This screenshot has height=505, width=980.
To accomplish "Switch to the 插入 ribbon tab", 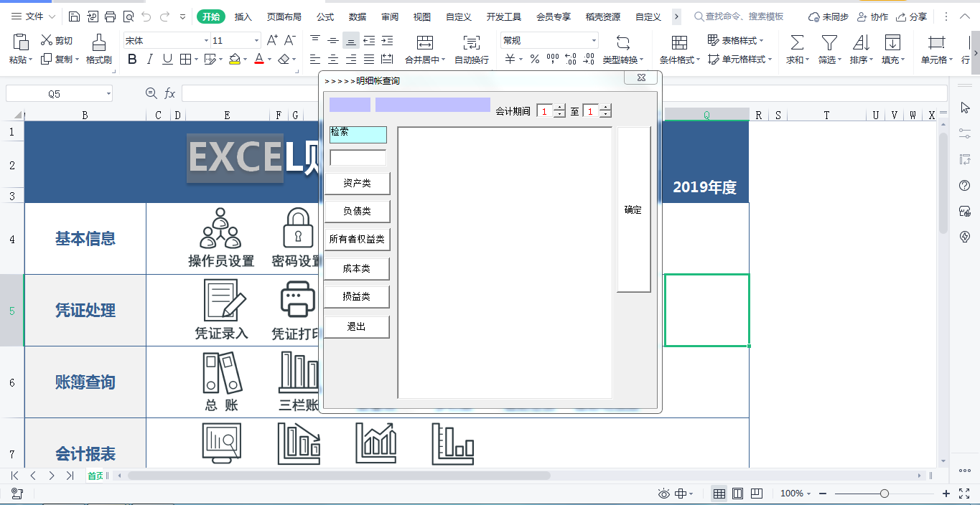I will [243, 16].
